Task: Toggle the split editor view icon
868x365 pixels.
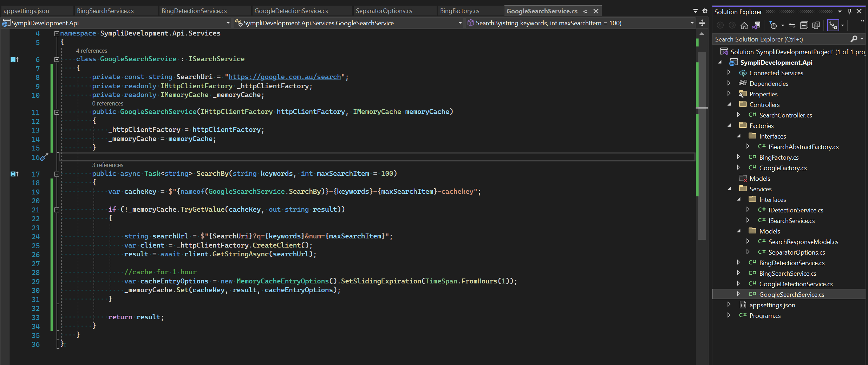Action: coord(702,23)
